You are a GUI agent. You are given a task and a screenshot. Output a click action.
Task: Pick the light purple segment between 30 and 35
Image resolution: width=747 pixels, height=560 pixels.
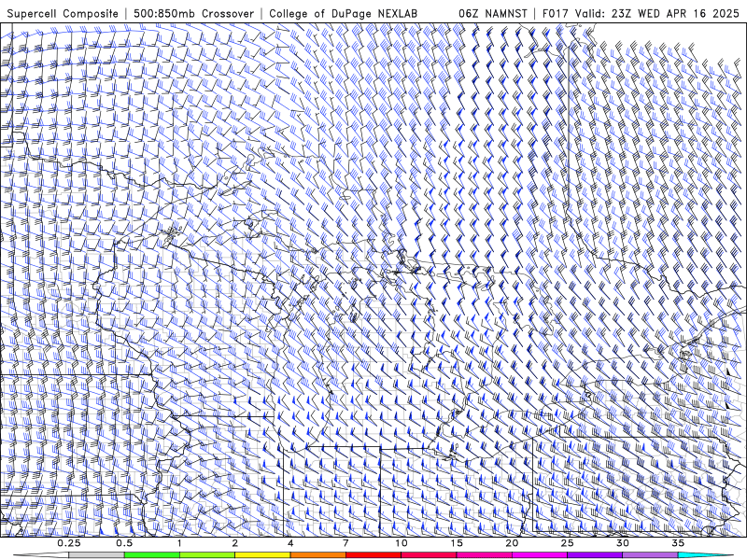click(650, 555)
